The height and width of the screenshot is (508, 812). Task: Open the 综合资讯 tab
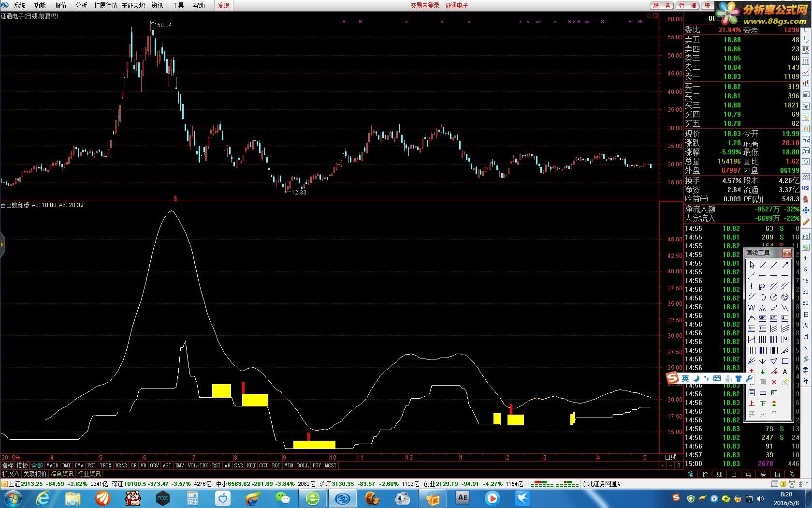click(x=62, y=474)
